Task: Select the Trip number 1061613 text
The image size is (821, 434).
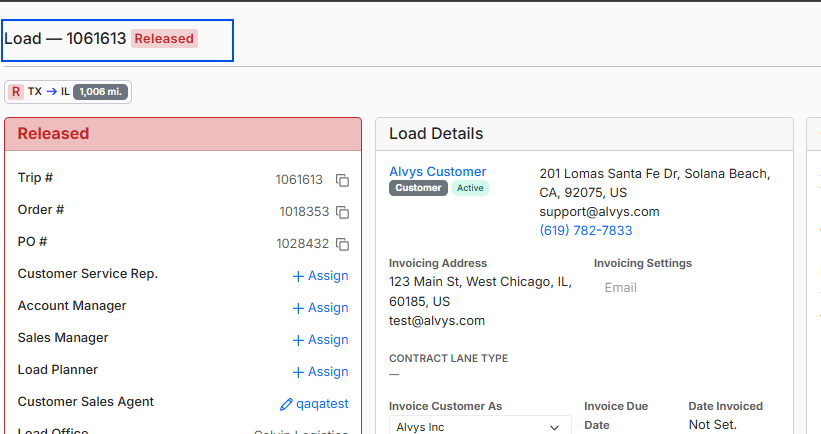Action: [x=299, y=180]
